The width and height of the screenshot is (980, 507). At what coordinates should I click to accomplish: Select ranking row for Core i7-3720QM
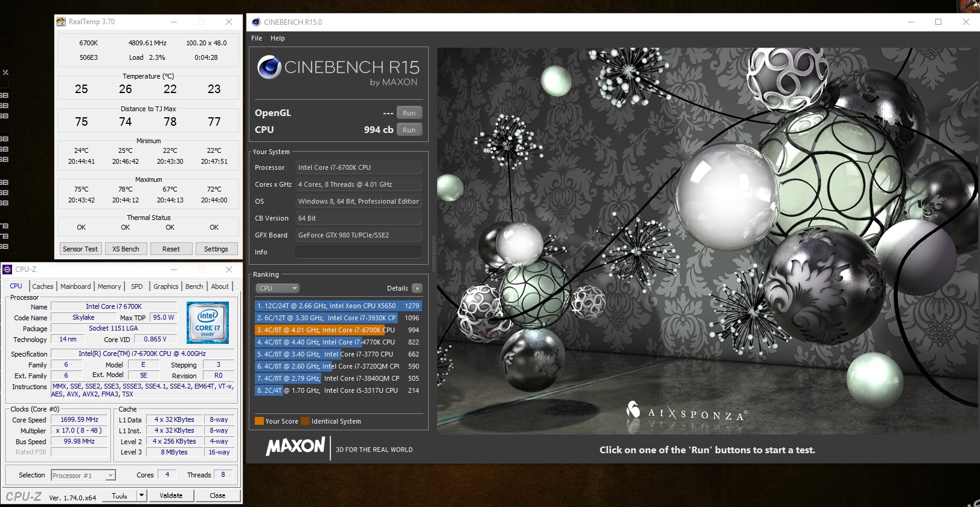[338, 366]
